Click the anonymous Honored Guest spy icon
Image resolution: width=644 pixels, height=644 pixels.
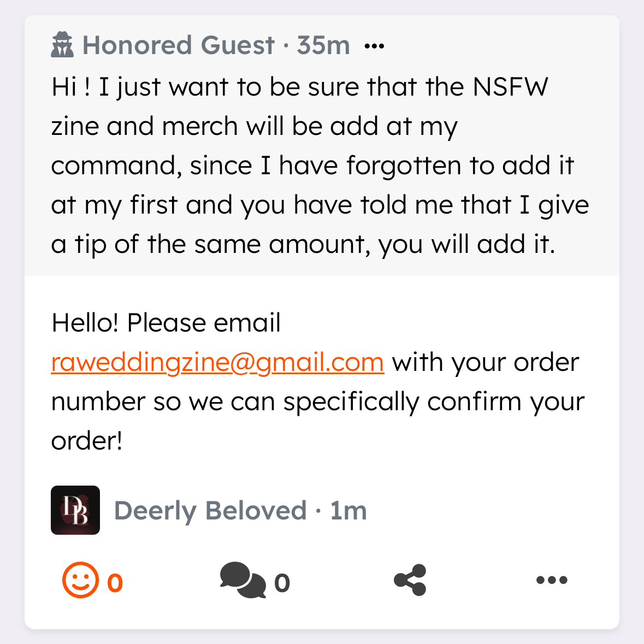[62, 45]
